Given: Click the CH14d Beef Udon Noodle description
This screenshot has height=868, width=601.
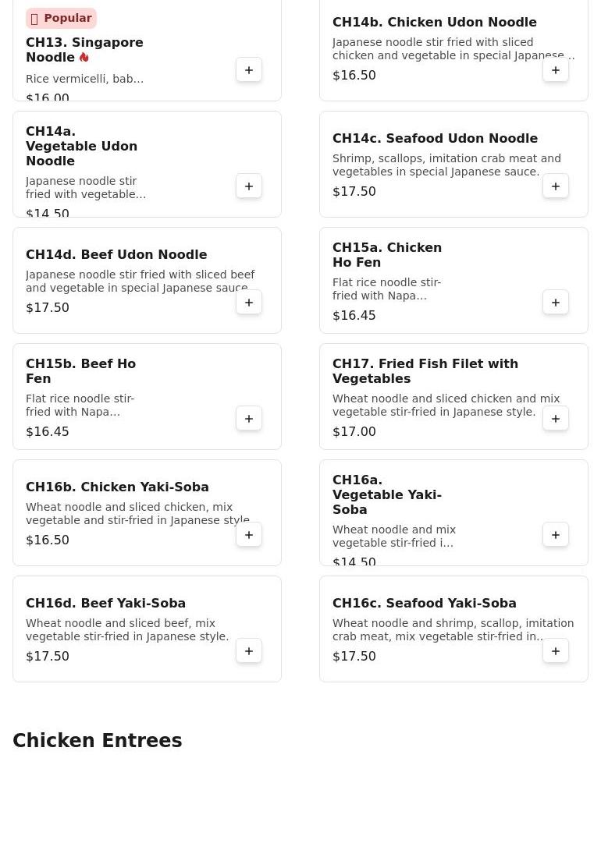Looking at the screenshot, I should [140, 282].
